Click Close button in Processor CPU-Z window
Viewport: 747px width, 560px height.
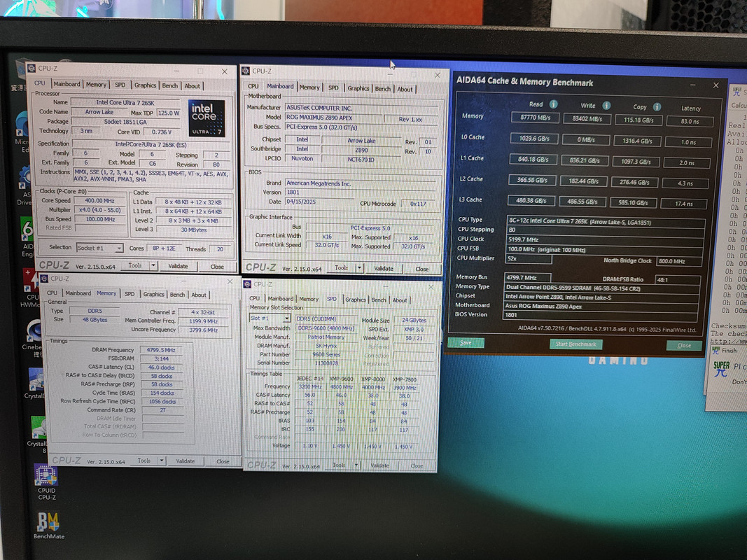click(217, 267)
